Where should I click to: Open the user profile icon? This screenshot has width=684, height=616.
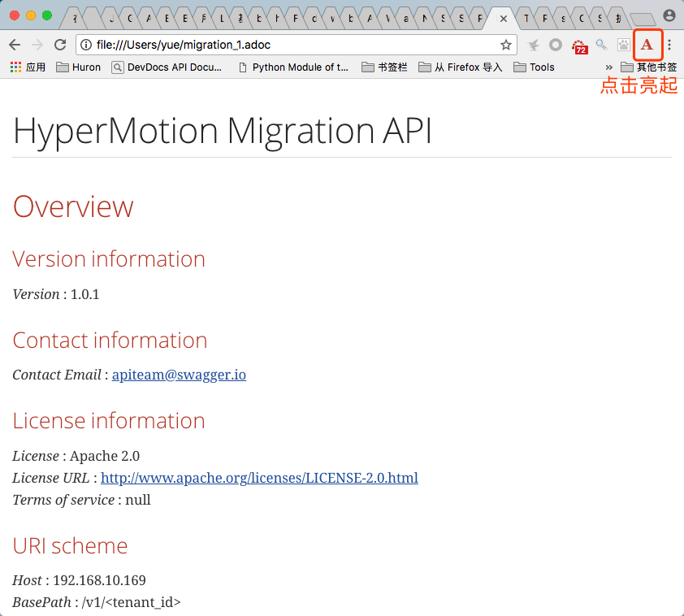(669, 15)
